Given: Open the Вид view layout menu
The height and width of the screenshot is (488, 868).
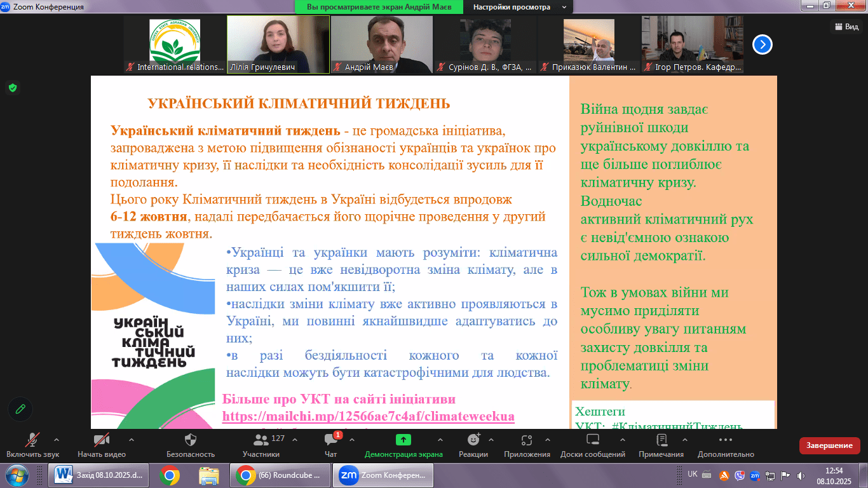Looking at the screenshot, I should click(x=846, y=27).
